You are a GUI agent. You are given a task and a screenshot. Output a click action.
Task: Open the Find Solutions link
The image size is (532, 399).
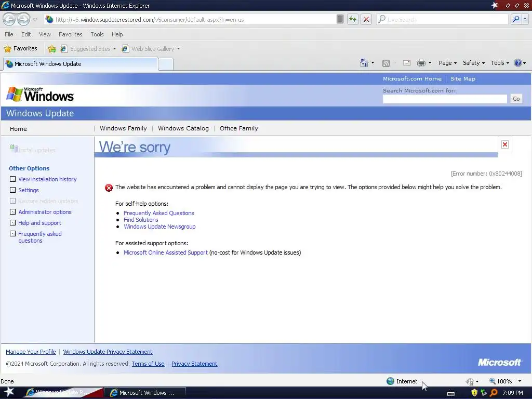[141, 220]
